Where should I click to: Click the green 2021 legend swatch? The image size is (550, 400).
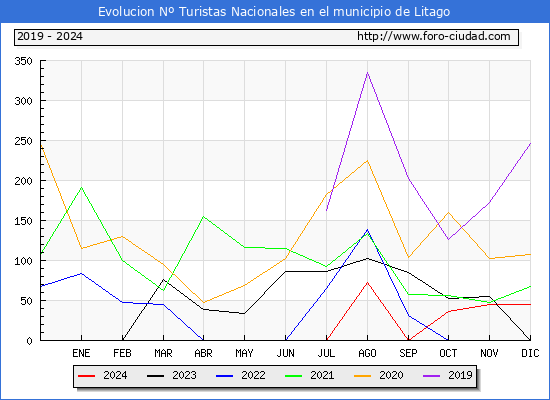[x=294, y=376]
